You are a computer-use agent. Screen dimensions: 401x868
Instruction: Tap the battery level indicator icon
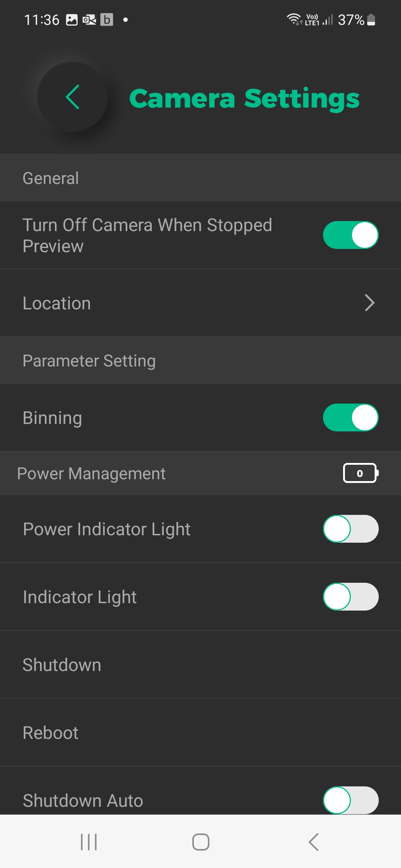(360, 473)
